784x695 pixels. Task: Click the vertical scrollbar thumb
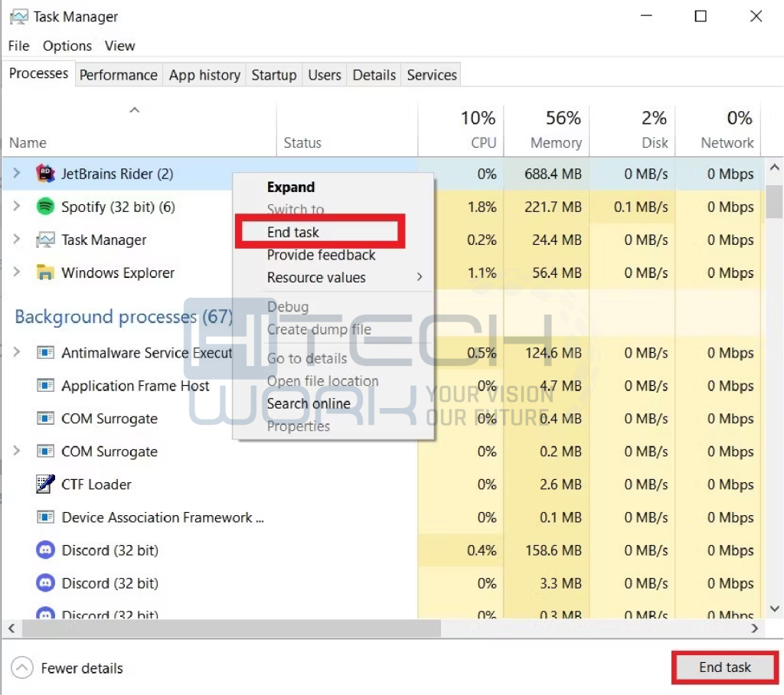click(x=775, y=202)
